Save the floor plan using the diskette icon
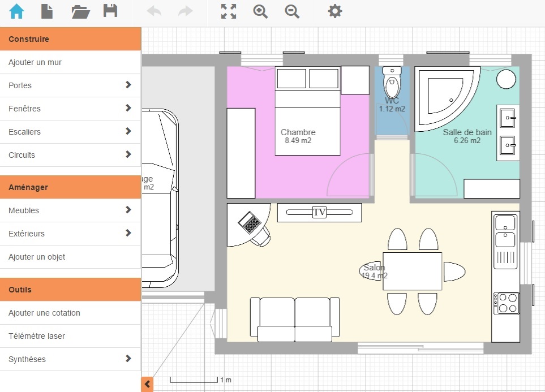This screenshot has height=392, width=545. [111, 11]
